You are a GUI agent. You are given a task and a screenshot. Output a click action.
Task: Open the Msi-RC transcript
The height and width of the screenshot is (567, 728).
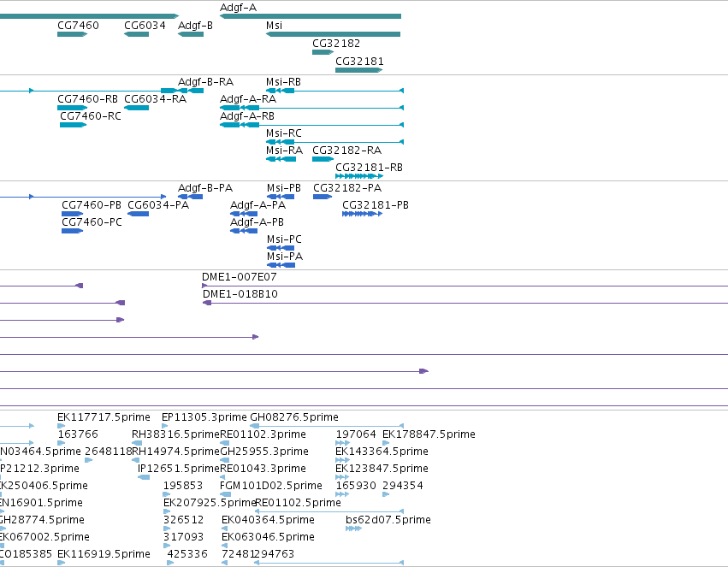tap(334, 142)
